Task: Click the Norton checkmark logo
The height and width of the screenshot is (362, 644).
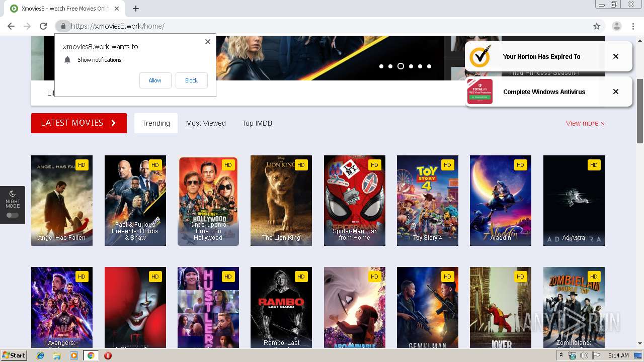Action: [x=480, y=56]
